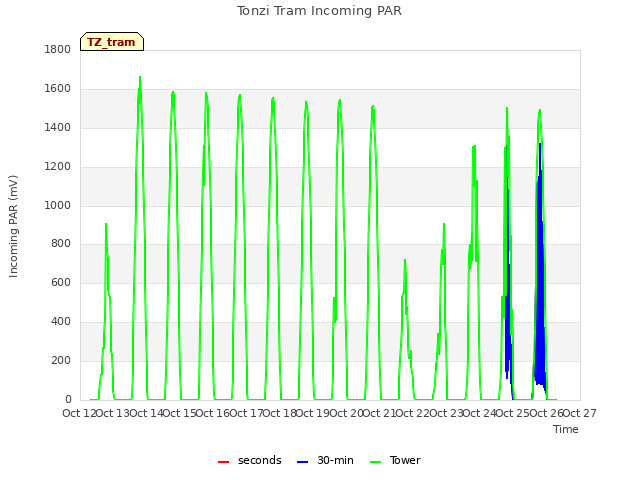Click the 200 y-axis tick label
The height and width of the screenshot is (480, 640).
pyautogui.click(x=61, y=360)
